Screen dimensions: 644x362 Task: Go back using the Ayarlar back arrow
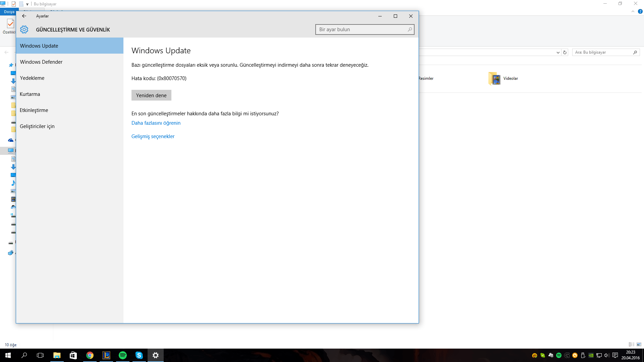pos(24,16)
